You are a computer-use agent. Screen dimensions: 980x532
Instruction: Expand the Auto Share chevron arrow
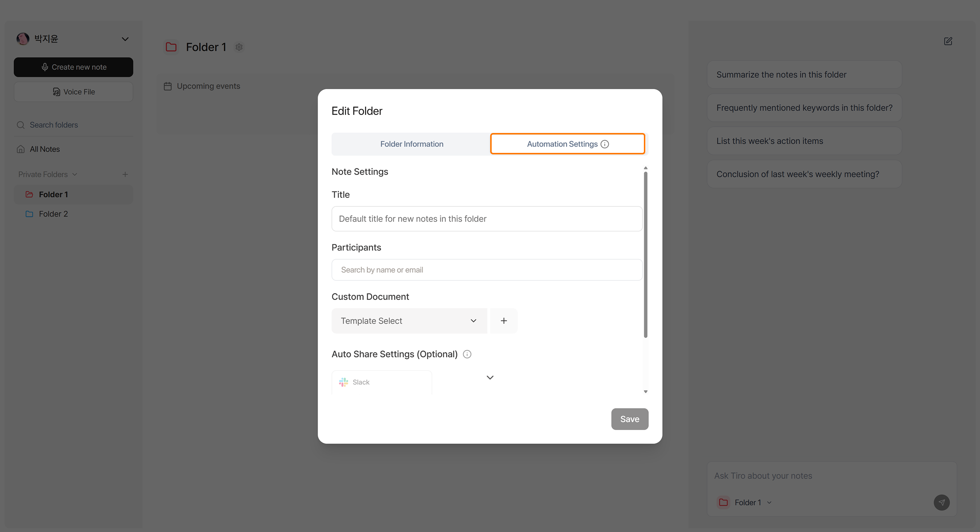pyautogui.click(x=489, y=377)
